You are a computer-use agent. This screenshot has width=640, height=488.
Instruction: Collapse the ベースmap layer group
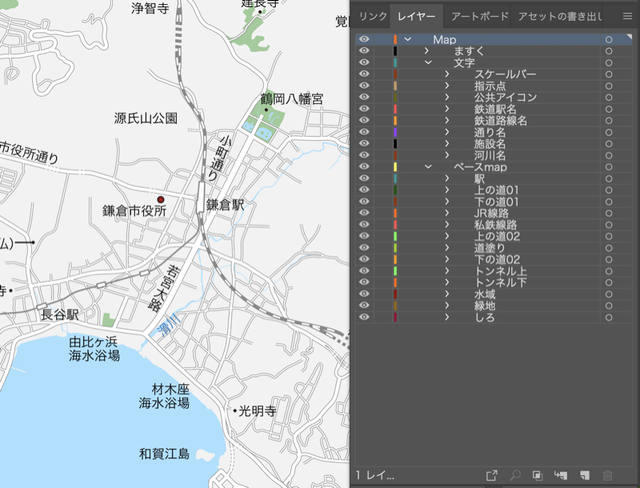428,167
